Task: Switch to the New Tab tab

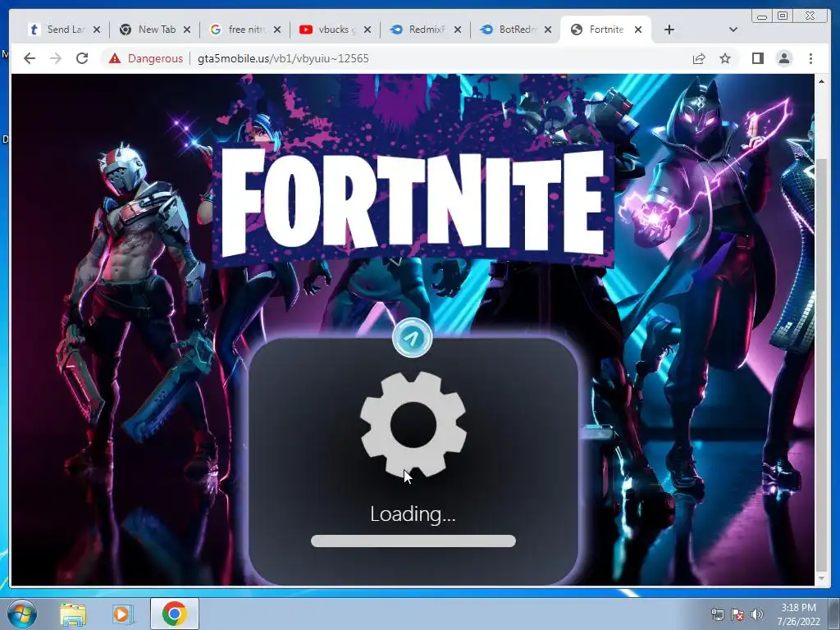Action: coord(154,30)
